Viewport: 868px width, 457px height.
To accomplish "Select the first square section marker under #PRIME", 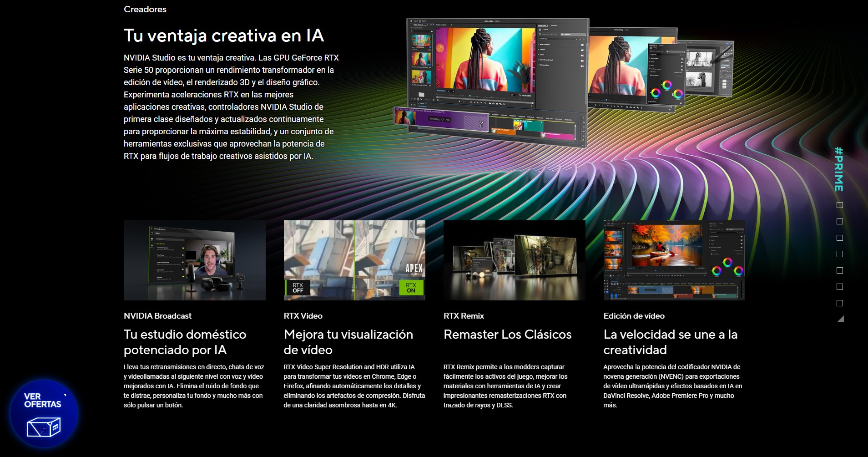I will coord(840,205).
